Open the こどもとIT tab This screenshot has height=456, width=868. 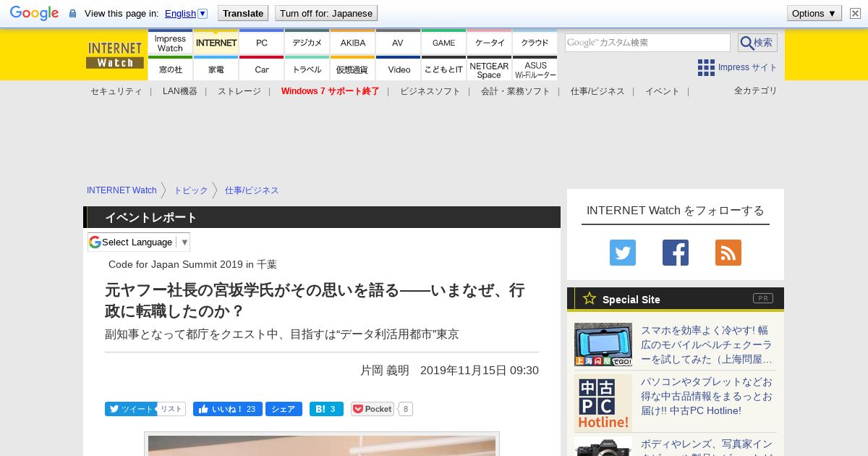[x=443, y=69]
